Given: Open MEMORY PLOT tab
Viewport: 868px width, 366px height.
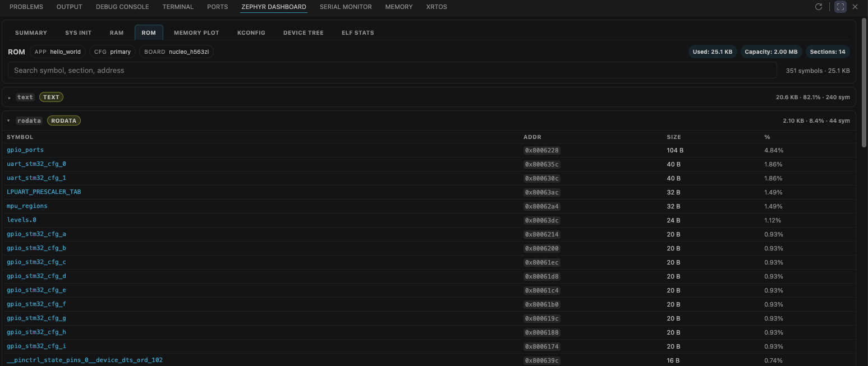Looking at the screenshot, I should coord(196,33).
